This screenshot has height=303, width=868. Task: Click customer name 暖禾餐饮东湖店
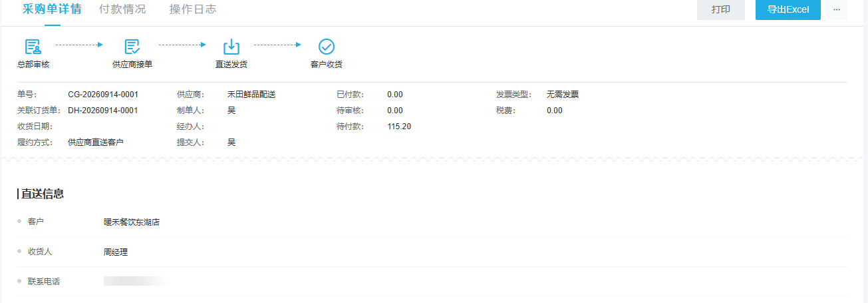(x=132, y=222)
